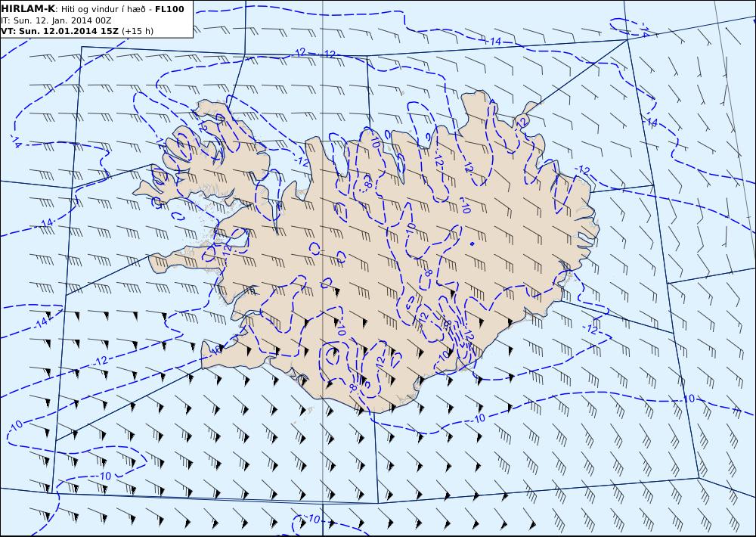
Task: Click the FL100 flight level label
Action: pos(169,9)
